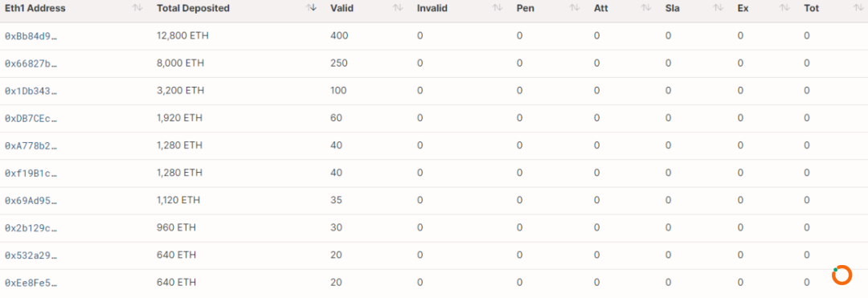Image resolution: width=868 pixels, height=298 pixels.
Task: Click the orange circular loading icon
Action: pos(841,276)
